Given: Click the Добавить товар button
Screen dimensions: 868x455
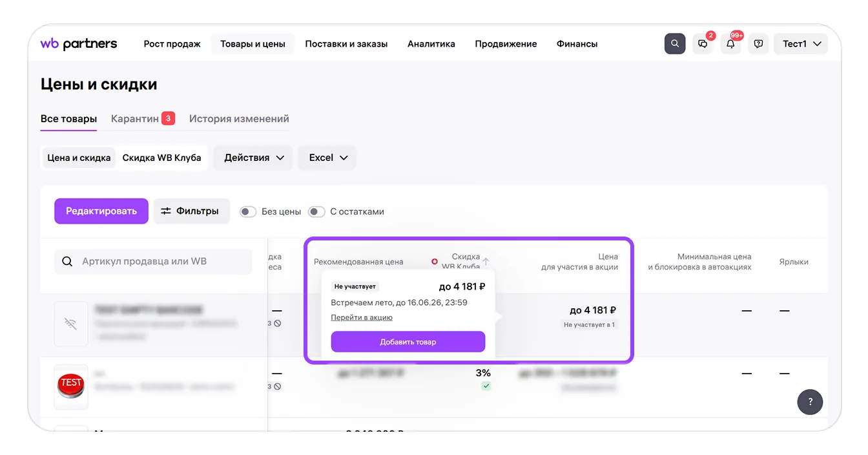Looking at the screenshot, I should coord(408,342).
